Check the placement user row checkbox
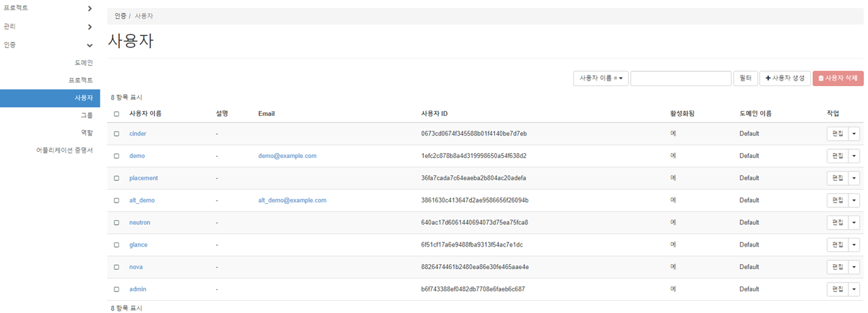The width and height of the screenshot is (868, 313). tap(117, 178)
